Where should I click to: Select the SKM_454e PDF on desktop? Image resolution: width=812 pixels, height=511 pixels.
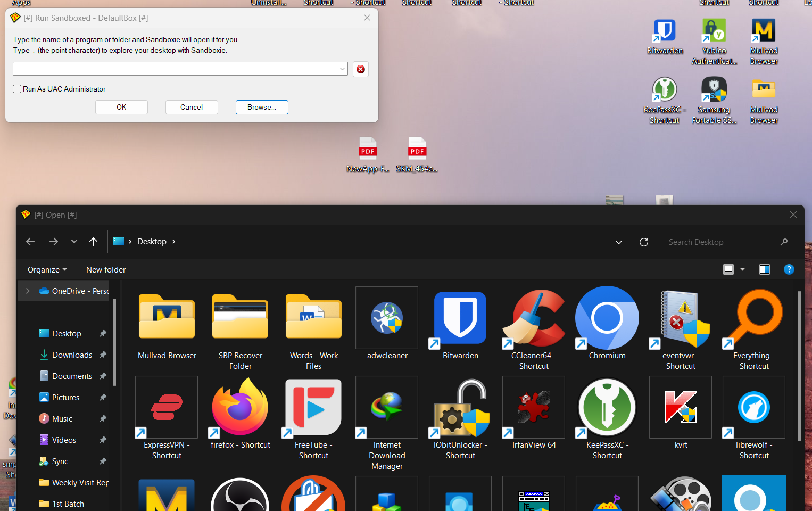click(417, 154)
